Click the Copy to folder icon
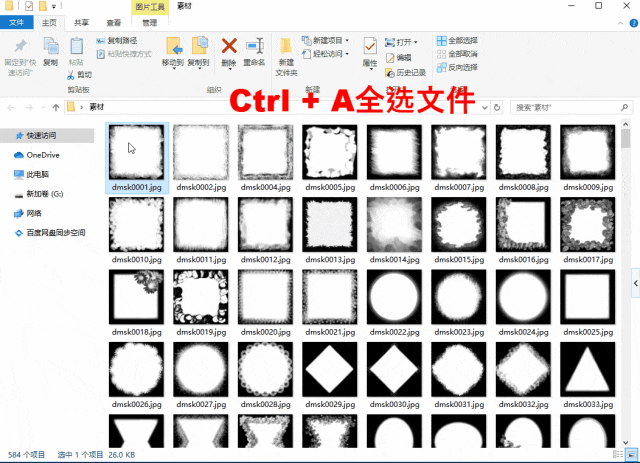640x463 pixels. 199,46
